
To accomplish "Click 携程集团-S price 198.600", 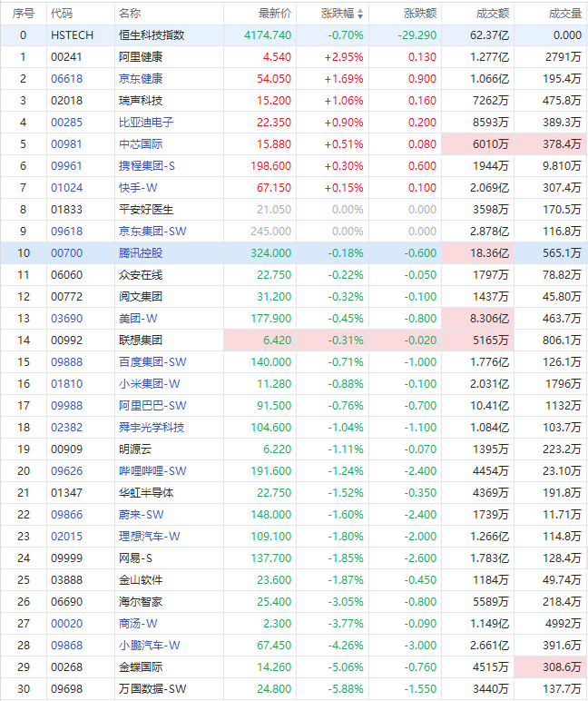I will tap(270, 166).
